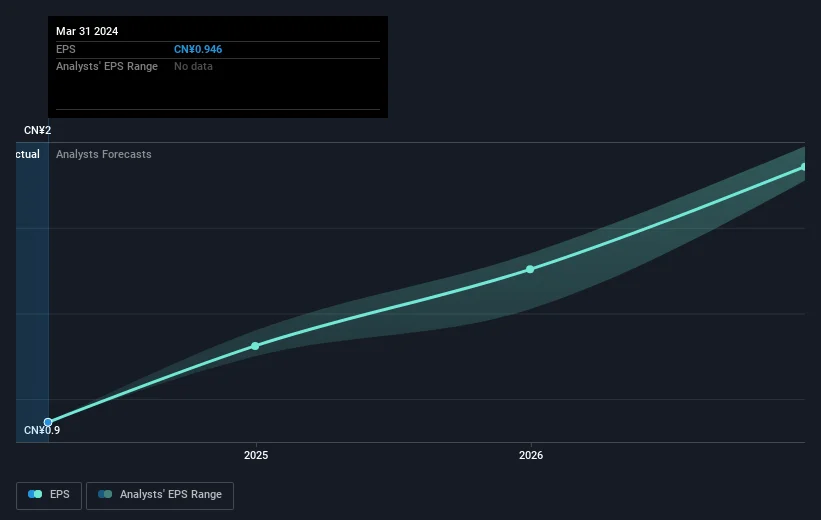Select the Mar 2024 EPS data point
The image size is (821, 520).
tap(48, 422)
